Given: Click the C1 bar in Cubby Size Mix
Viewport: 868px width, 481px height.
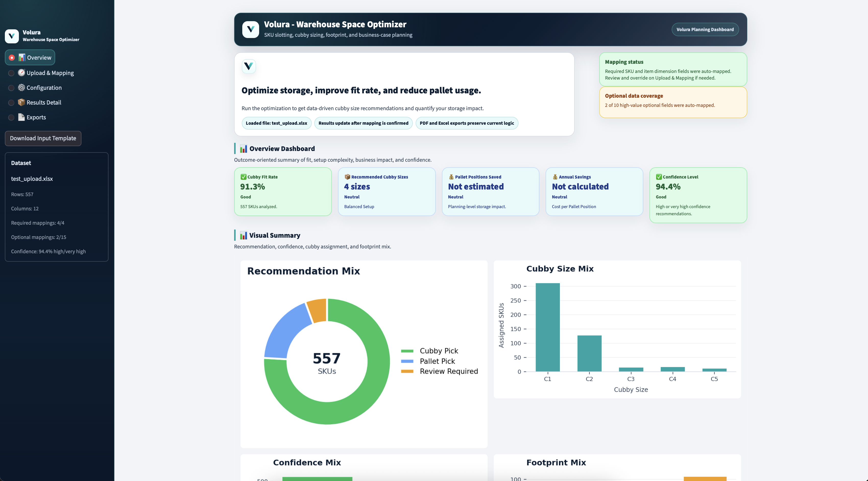Looking at the screenshot, I should pos(548,327).
